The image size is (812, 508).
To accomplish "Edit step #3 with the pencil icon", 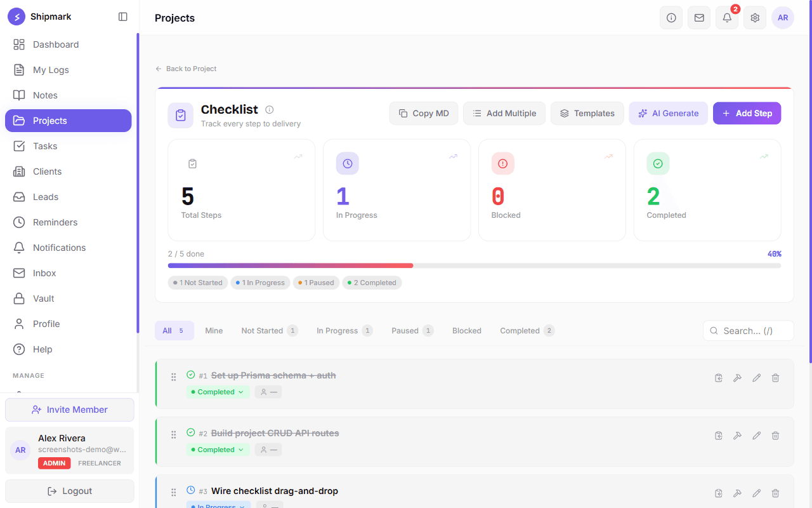I will [x=756, y=493].
